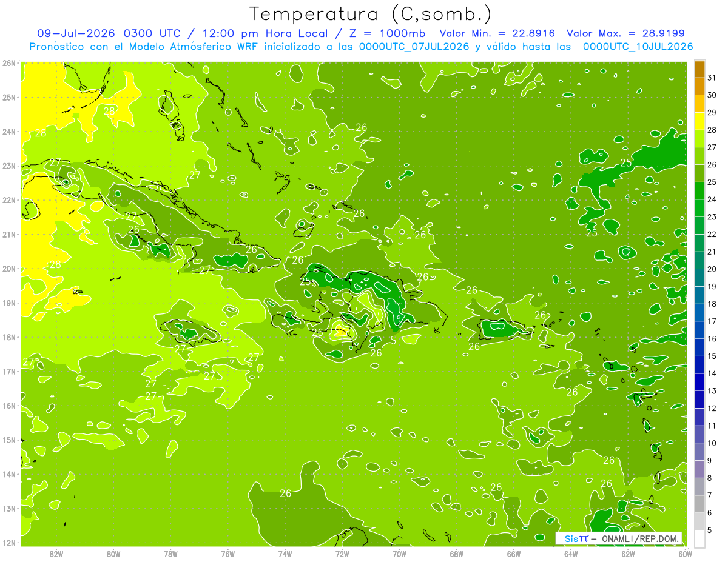This screenshot has width=728, height=562.
Task: Click the colorbar legend value '5'
Action: click(x=710, y=530)
